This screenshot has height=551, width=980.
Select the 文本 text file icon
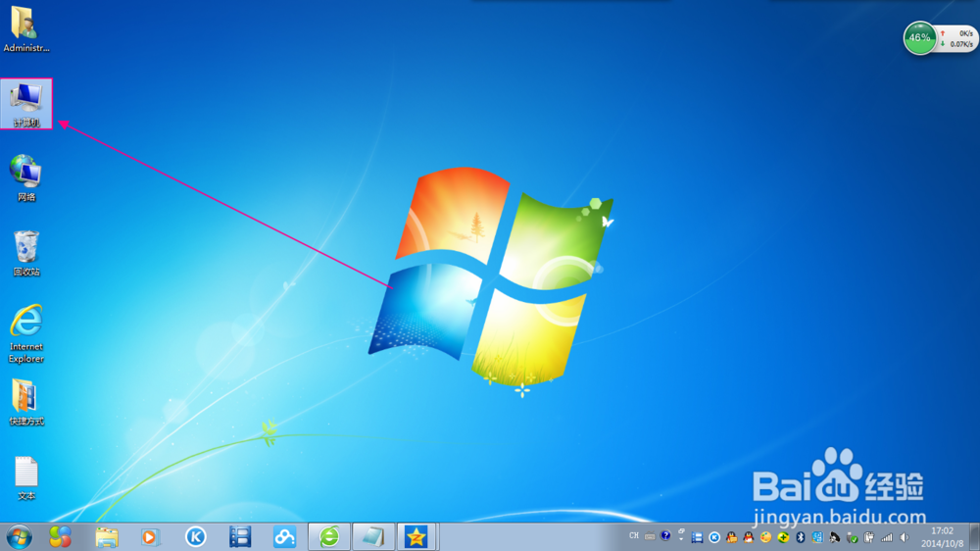[26, 477]
